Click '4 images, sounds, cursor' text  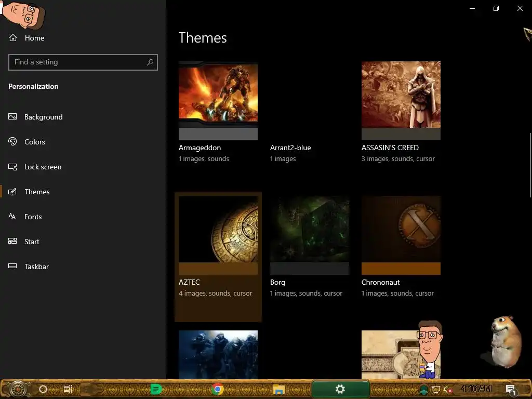point(215,293)
